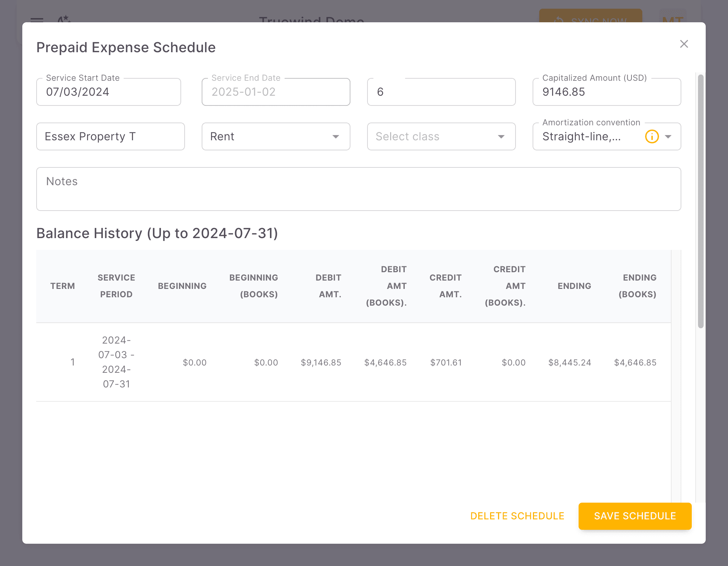
Task: Click the Service Start Date field
Action: pyautogui.click(x=108, y=92)
